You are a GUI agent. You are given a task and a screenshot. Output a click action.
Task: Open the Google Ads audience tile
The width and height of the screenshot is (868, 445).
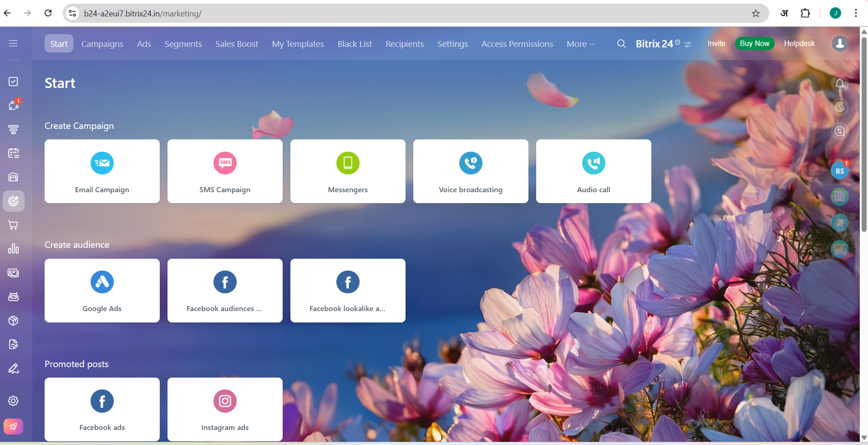(x=102, y=291)
